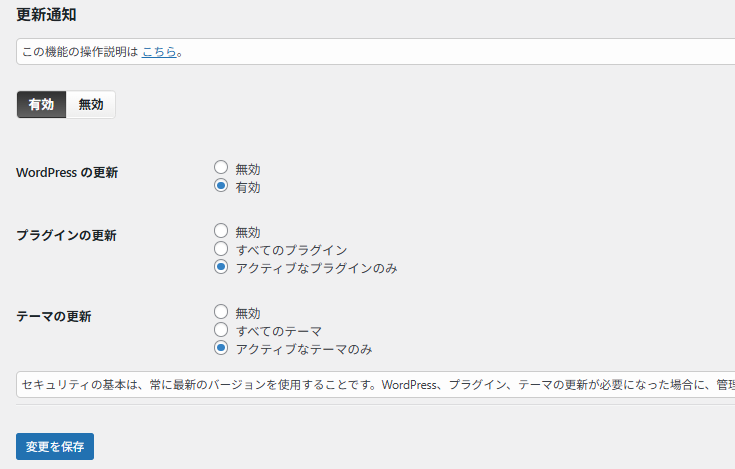This screenshot has width=735, height=469.
Task: Click the すべてのプラグイン label text
Action: pyautogui.click(x=291, y=250)
